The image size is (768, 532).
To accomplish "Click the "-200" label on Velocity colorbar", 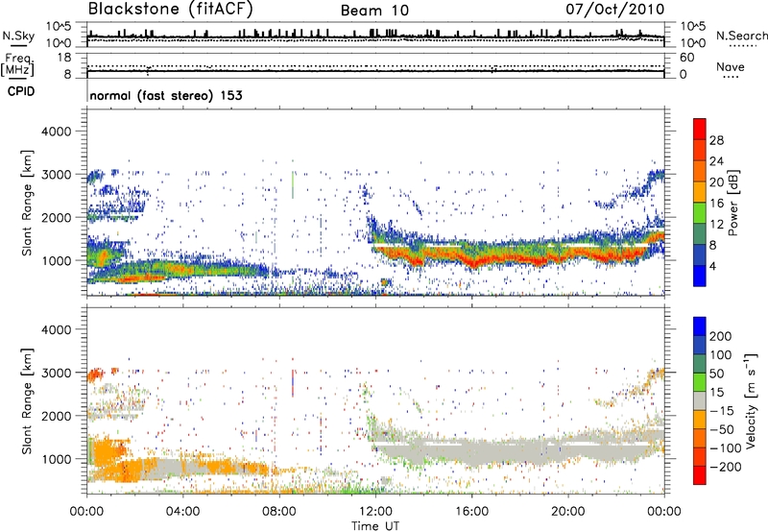I will pyautogui.click(x=726, y=467).
